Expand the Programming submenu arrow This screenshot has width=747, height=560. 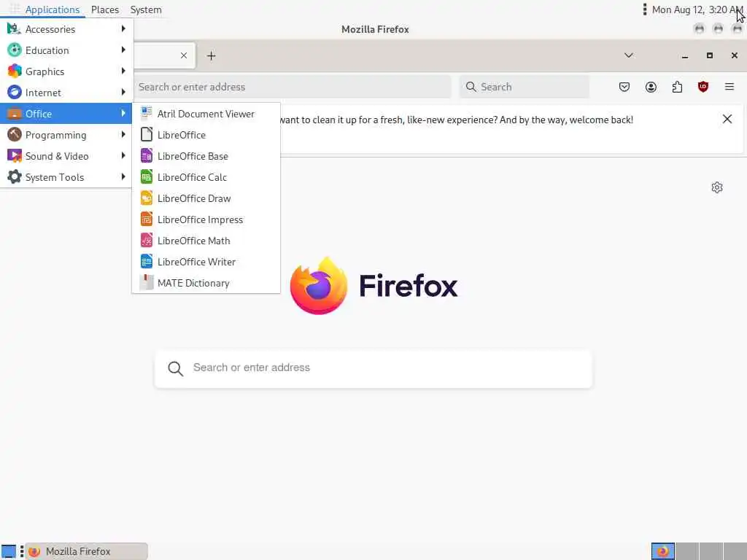(x=123, y=134)
